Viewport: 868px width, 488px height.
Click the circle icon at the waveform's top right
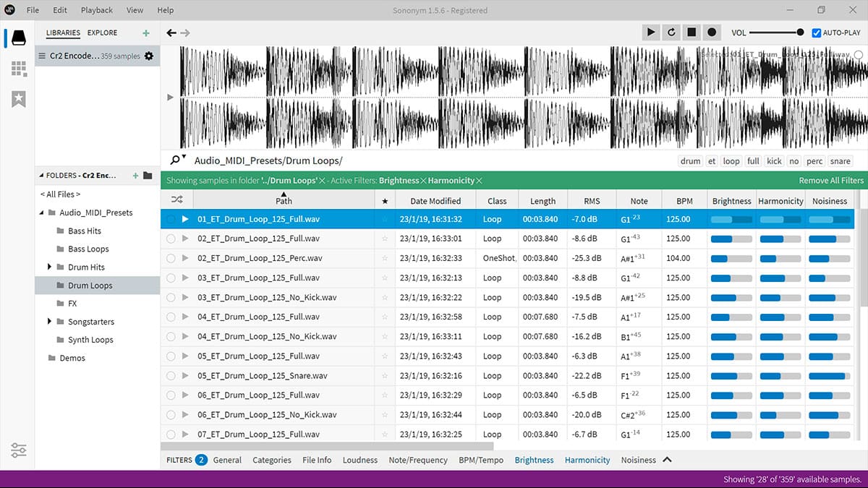click(859, 55)
